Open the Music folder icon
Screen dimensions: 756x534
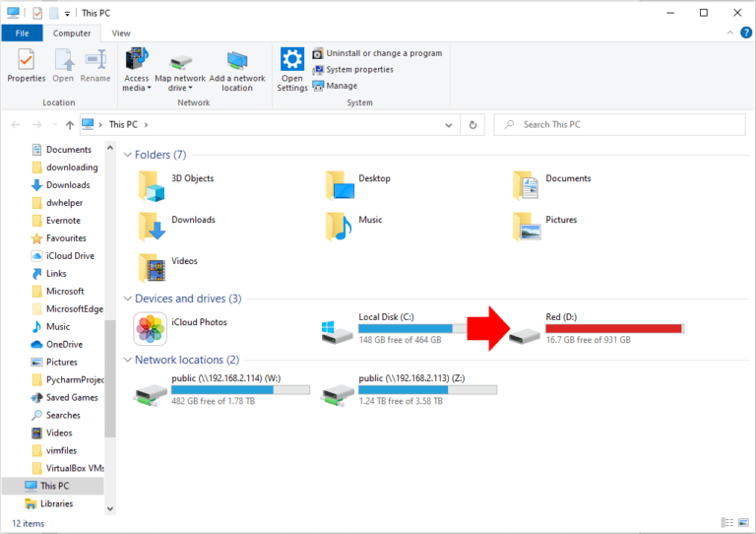click(x=337, y=225)
